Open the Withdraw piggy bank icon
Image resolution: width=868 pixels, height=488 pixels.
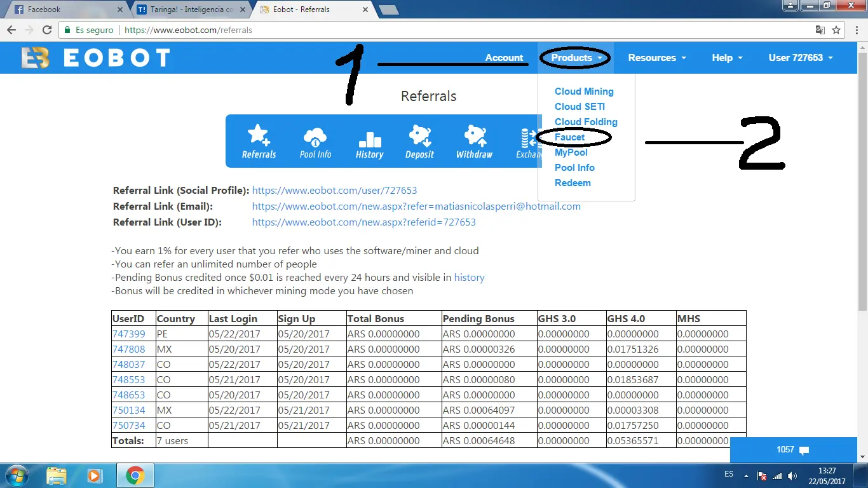point(474,141)
